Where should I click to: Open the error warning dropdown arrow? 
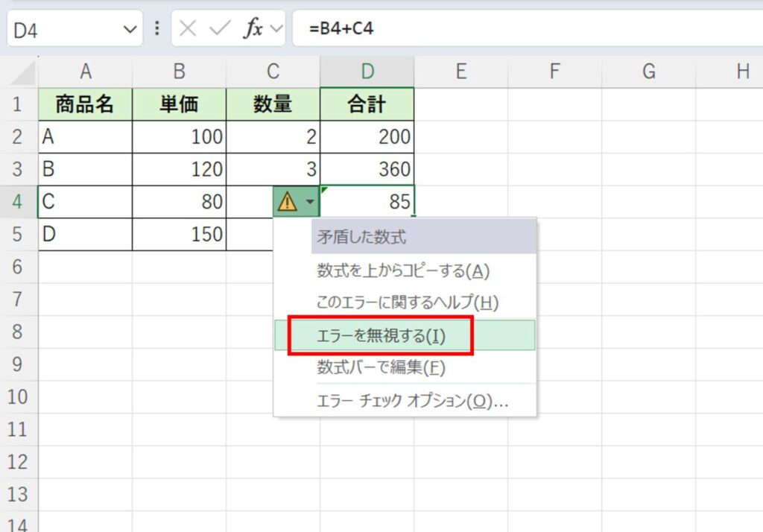click(x=310, y=201)
